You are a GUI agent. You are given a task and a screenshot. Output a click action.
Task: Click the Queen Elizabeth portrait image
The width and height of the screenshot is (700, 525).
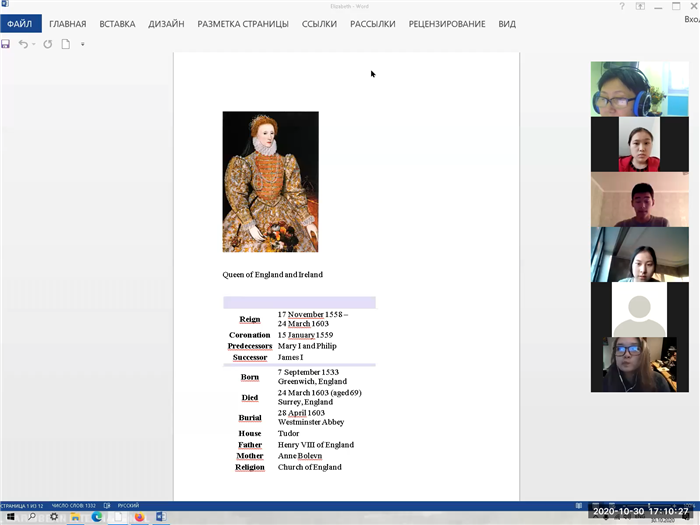[x=270, y=181]
